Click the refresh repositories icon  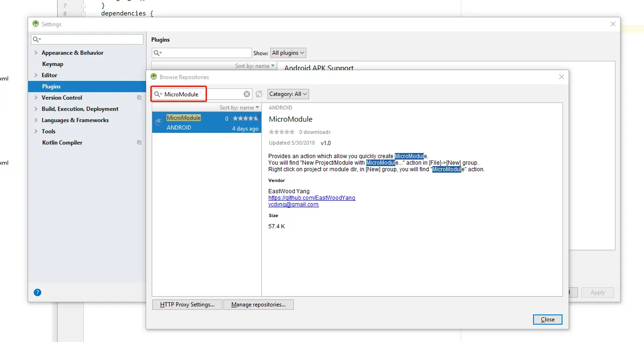point(259,94)
